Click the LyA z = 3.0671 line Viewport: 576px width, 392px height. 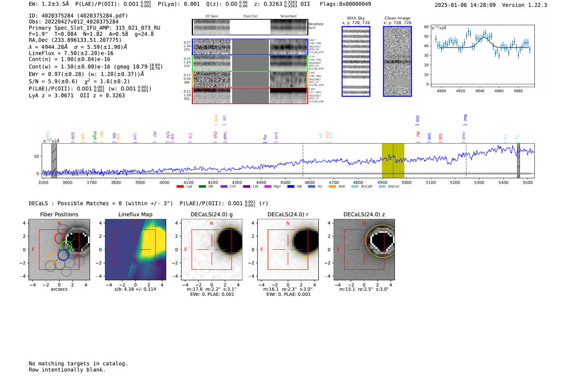(77, 95)
